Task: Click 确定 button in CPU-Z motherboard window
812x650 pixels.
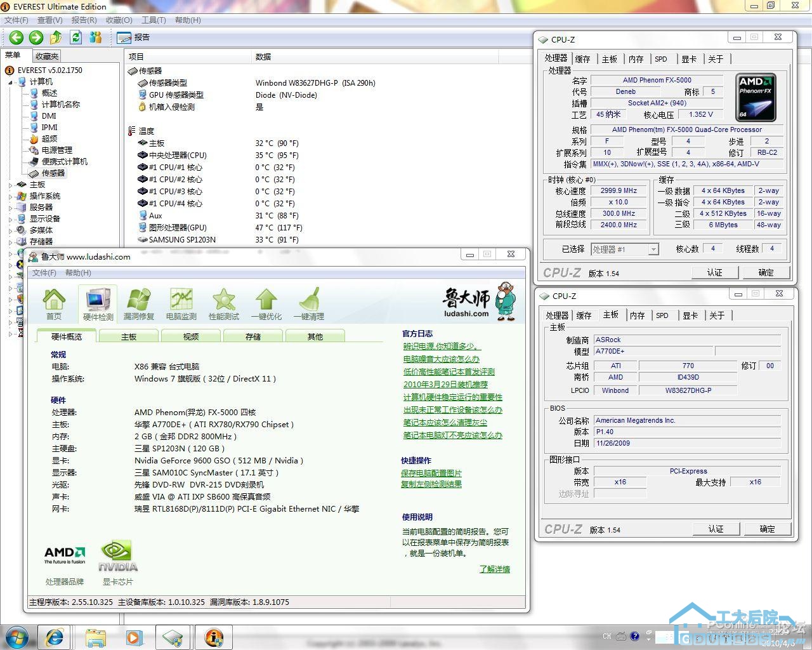Action: pos(768,529)
